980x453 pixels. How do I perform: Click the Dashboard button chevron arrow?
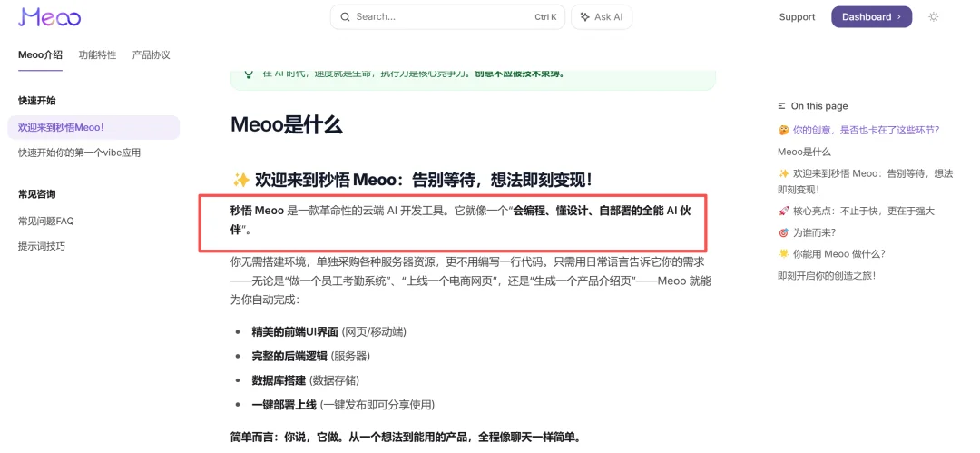[x=899, y=17]
